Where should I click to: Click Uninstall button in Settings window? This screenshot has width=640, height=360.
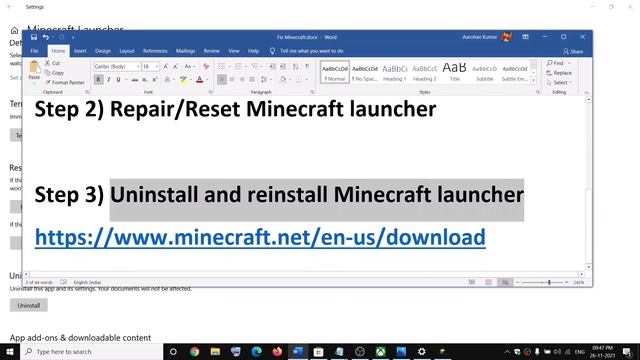click(29, 305)
